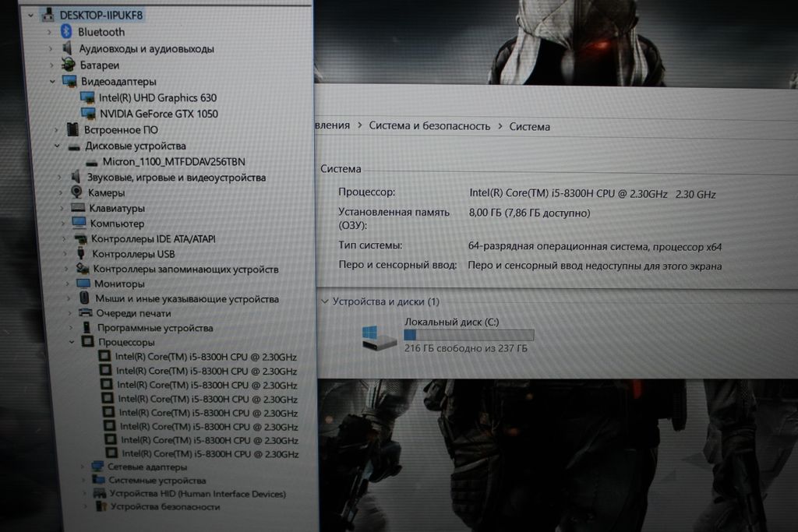Select the Очереди печати label

pos(134,313)
